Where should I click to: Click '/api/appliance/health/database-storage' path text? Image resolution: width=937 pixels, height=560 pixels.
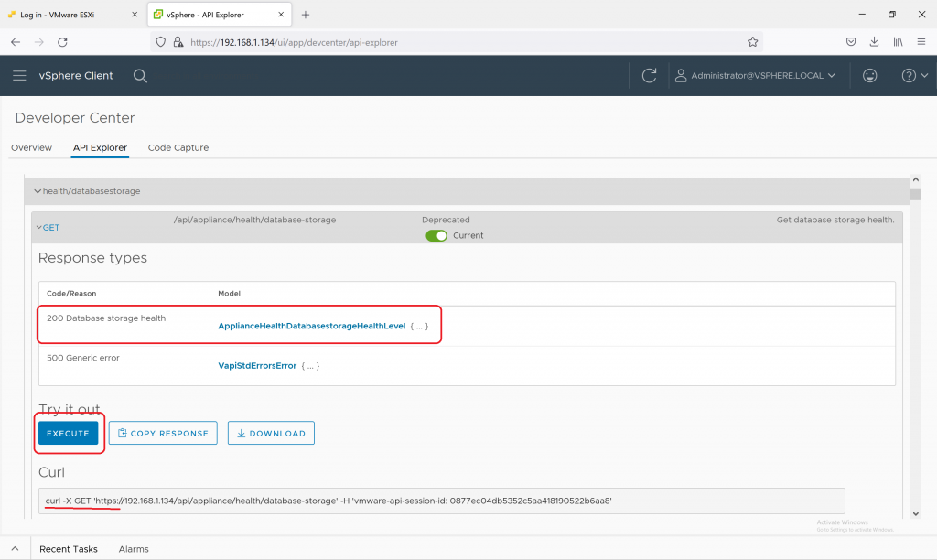(254, 220)
